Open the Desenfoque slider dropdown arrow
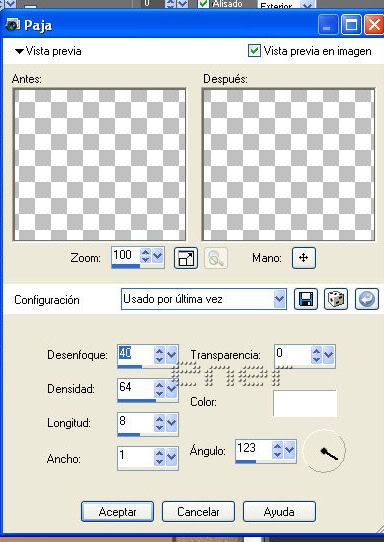Image resolution: width=384 pixels, height=542 pixels. pyautogui.click(x=172, y=354)
